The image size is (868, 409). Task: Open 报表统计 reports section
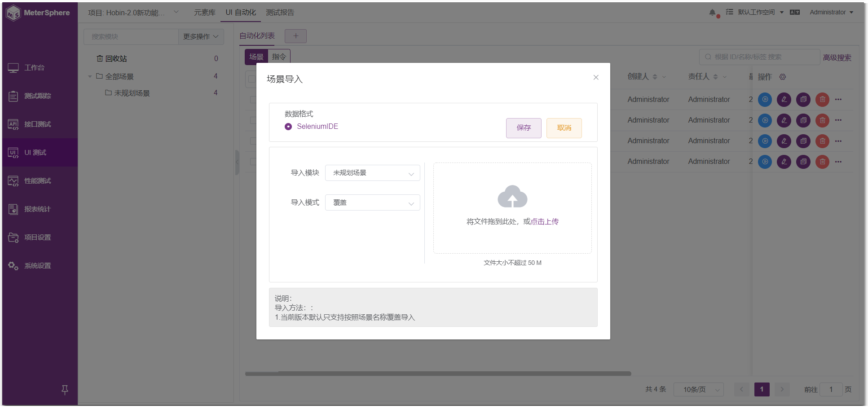tap(40, 209)
